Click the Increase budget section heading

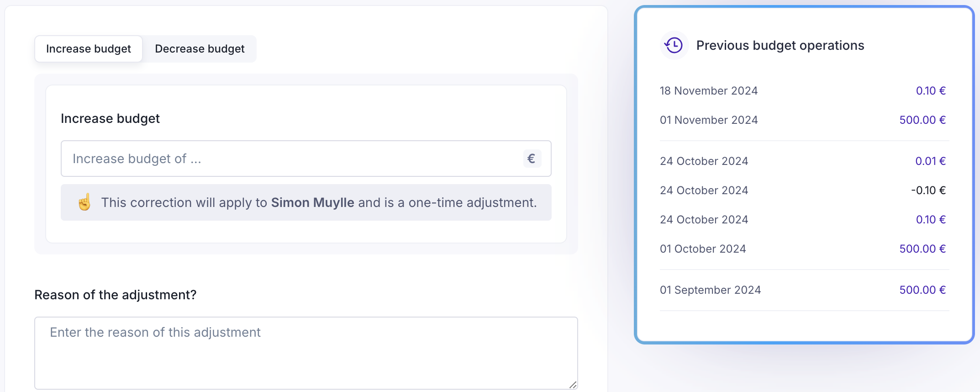pos(110,119)
